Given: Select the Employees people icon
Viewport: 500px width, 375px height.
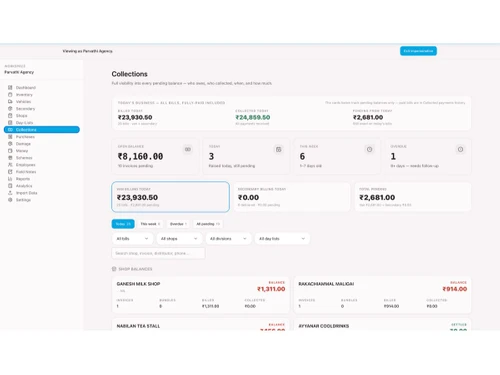Looking at the screenshot, I should pos(10,165).
